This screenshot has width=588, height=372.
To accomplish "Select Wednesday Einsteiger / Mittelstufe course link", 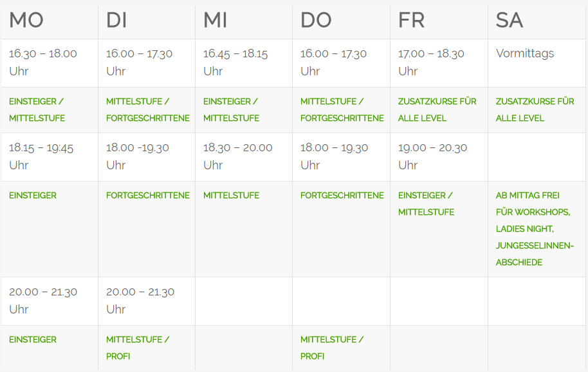I will click(231, 109).
